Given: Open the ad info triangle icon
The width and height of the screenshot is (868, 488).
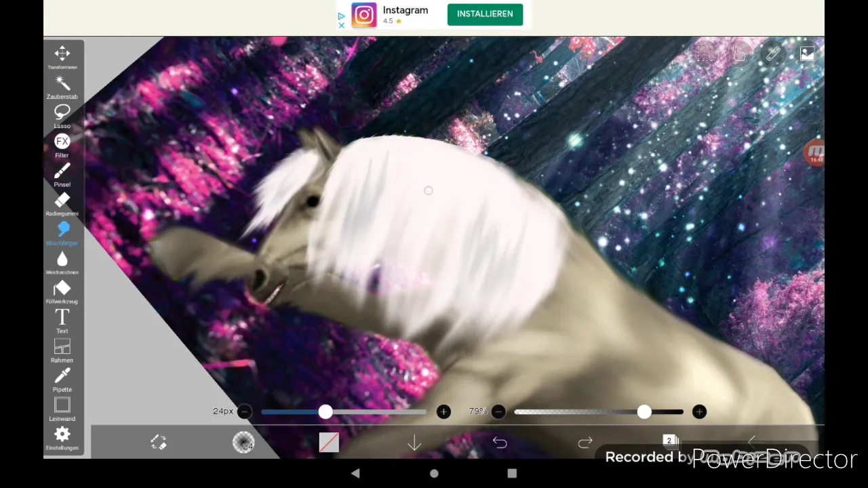Looking at the screenshot, I should (x=341, y=16).
